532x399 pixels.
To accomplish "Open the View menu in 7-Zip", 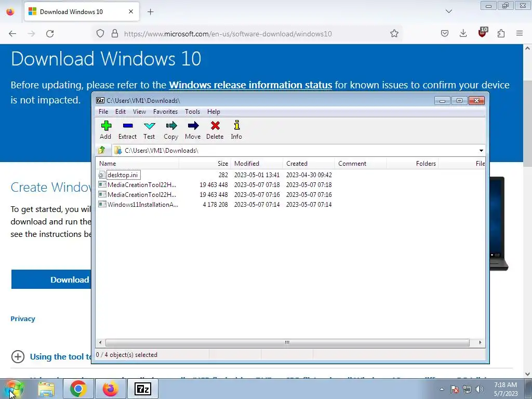I will pos(139,112).
